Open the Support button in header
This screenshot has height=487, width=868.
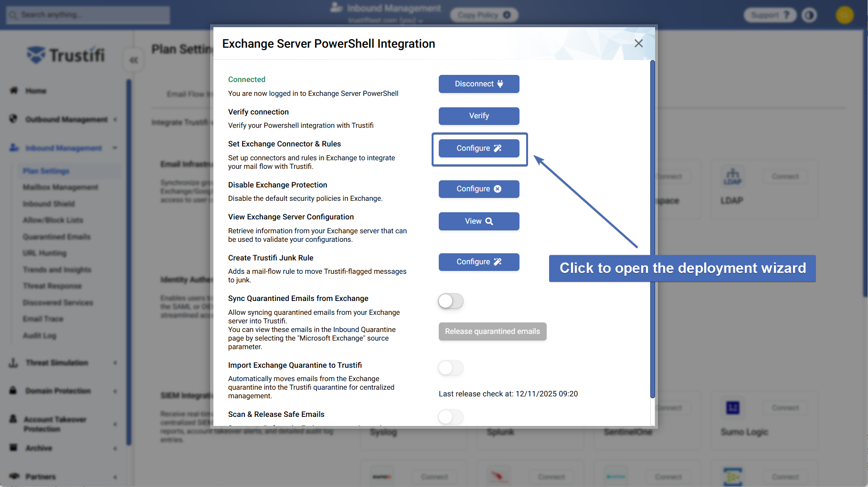[770, 15]
